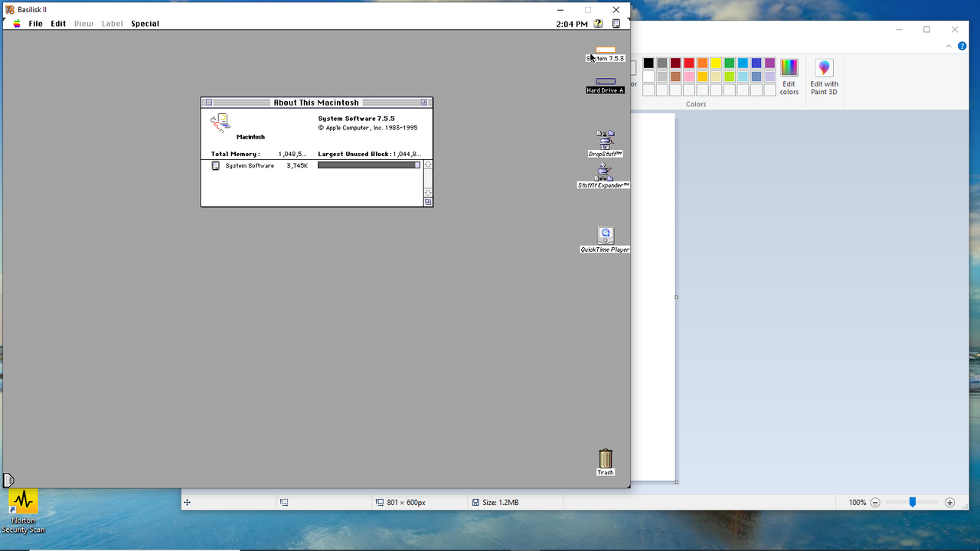This screenshot has width=980, height=551.
Task: Click the Paint zoom out minus button
Action: (x=875, y=503)
